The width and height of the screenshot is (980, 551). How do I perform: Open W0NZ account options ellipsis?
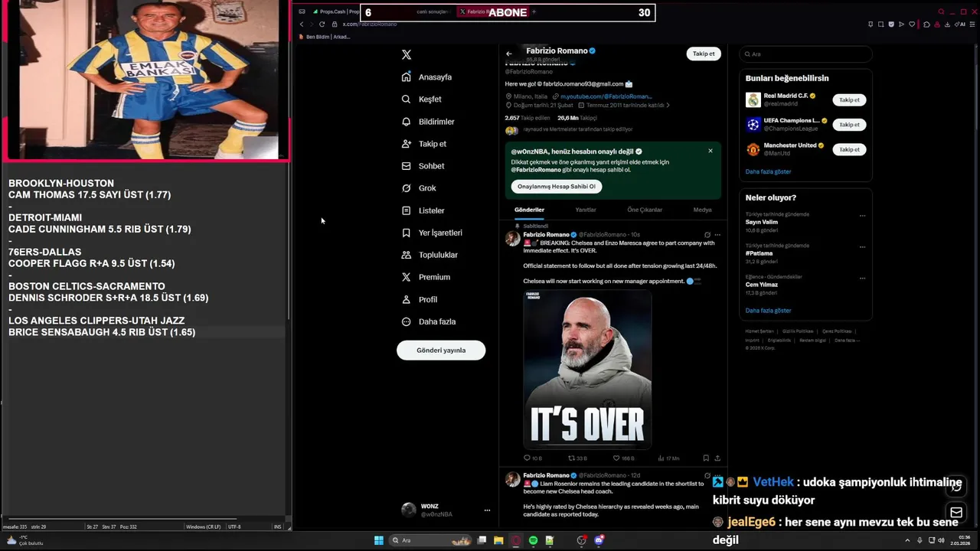pyautogui.click(x=487, y=510)
